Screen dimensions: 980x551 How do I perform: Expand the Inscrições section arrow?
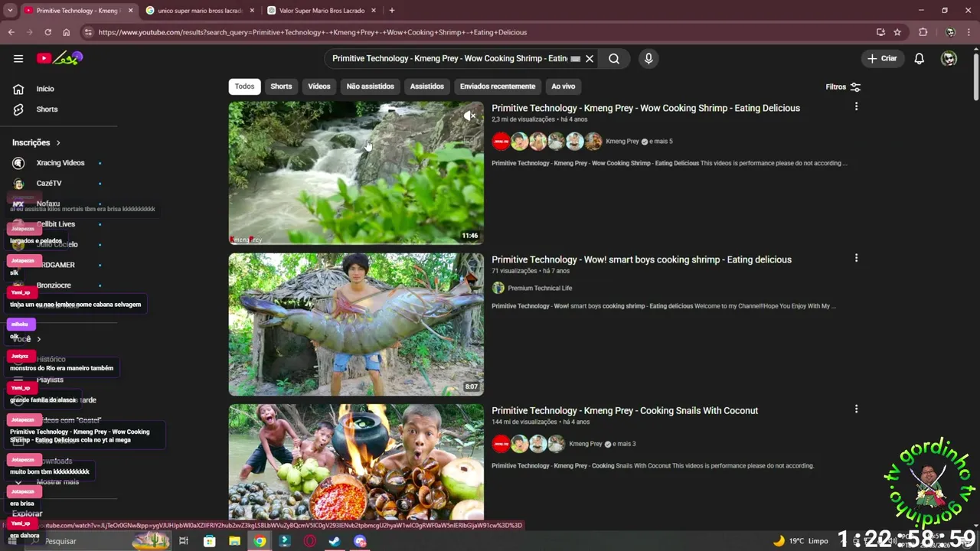click(x=57, y=143)
